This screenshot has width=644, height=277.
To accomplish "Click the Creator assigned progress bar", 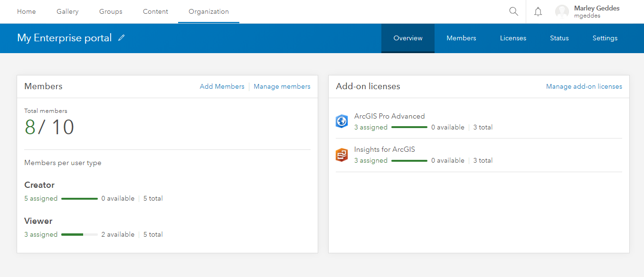I will (x=79, y=198).
